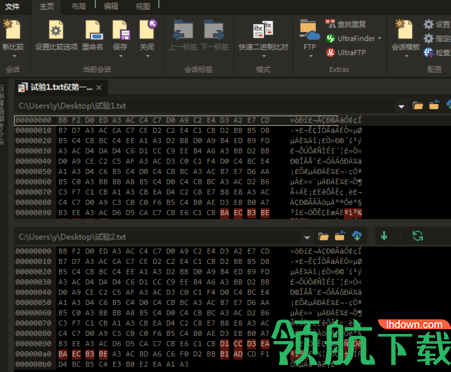Image resolution: width=451 pixels, height=372 pixels.
Task: Click highlighted byte BE in top pane row 00000090
Action: tap(265, 213)
